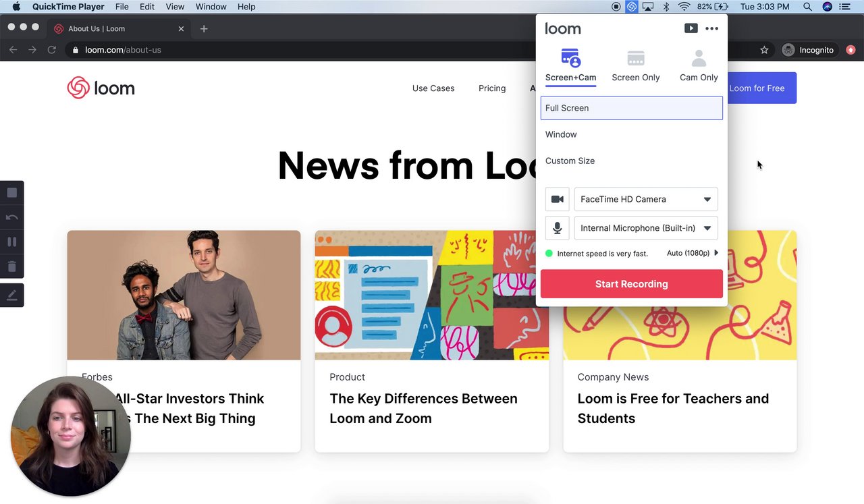Open Spotlight search magnifying glass
The height and width of the screenshot is (504, 864).
pos(807,7)
